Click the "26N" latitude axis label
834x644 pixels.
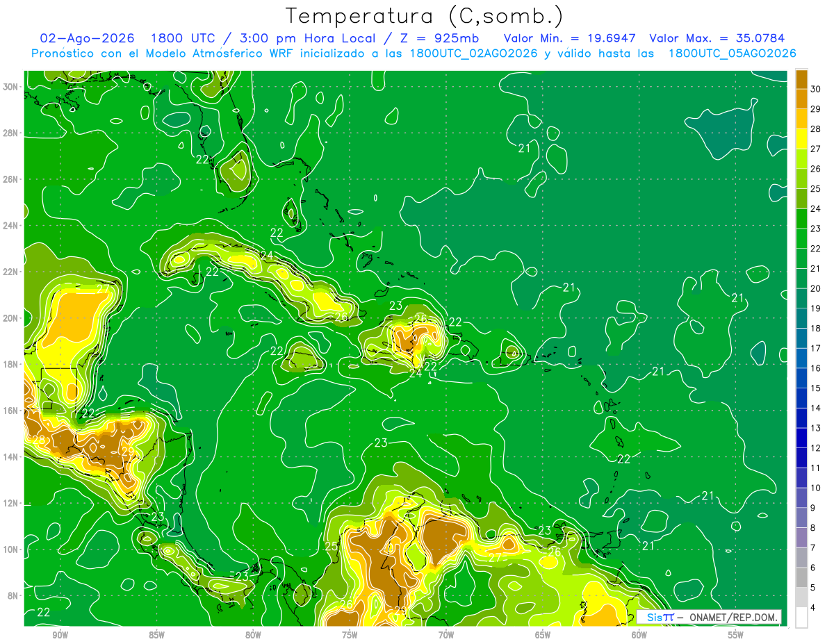pyautogui.click(x=12, y=179)
